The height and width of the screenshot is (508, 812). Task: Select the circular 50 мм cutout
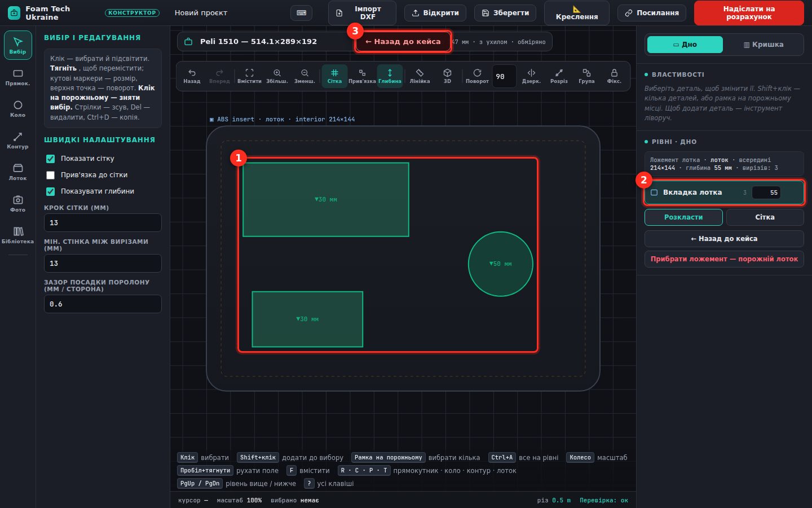coord(501,264)
